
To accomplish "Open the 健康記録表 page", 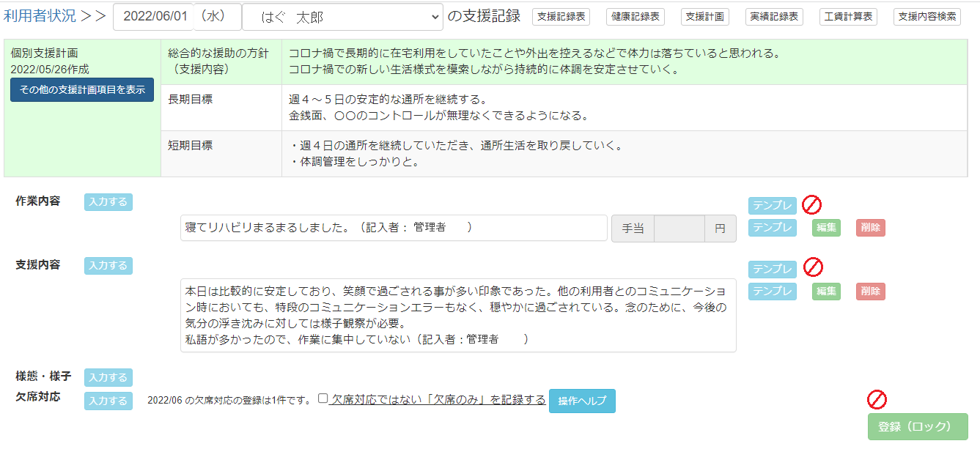I will point(635,17).
